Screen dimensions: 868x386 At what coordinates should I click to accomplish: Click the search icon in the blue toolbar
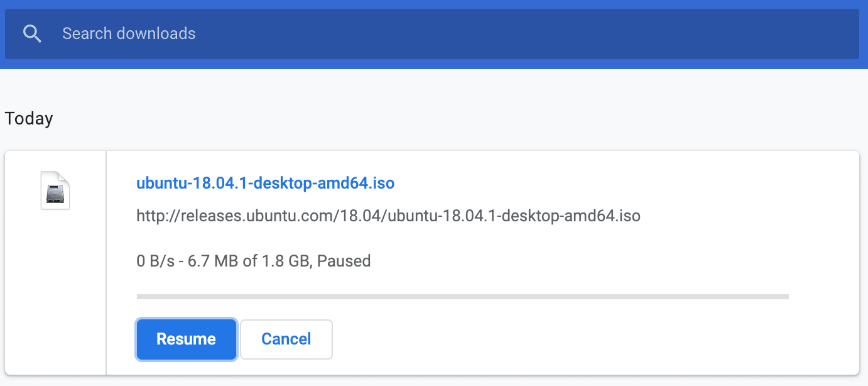32,33
